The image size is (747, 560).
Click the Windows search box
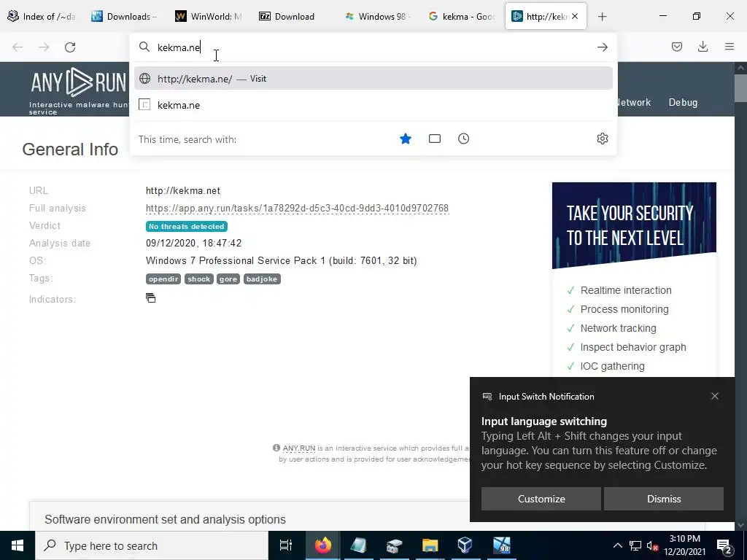(x=152, y=545)
